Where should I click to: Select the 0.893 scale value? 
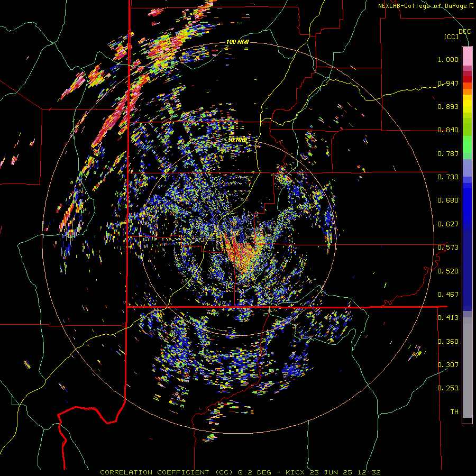[448, 106]
